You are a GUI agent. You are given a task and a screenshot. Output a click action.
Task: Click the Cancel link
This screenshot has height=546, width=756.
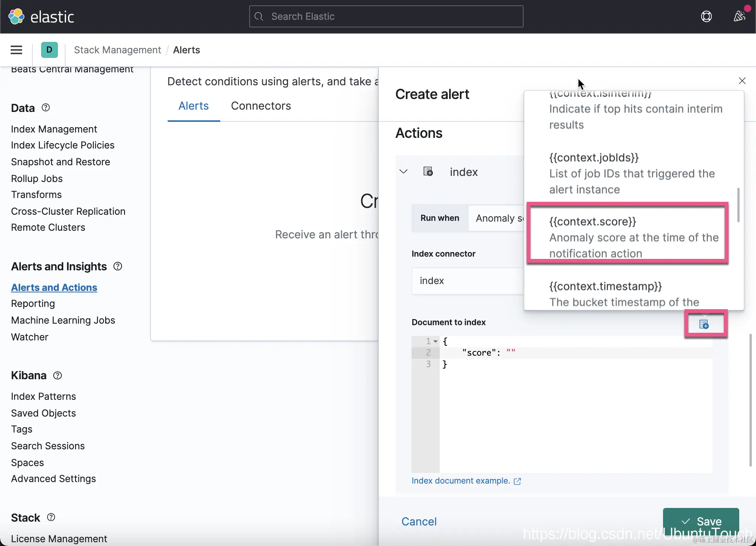click(419, 521)
